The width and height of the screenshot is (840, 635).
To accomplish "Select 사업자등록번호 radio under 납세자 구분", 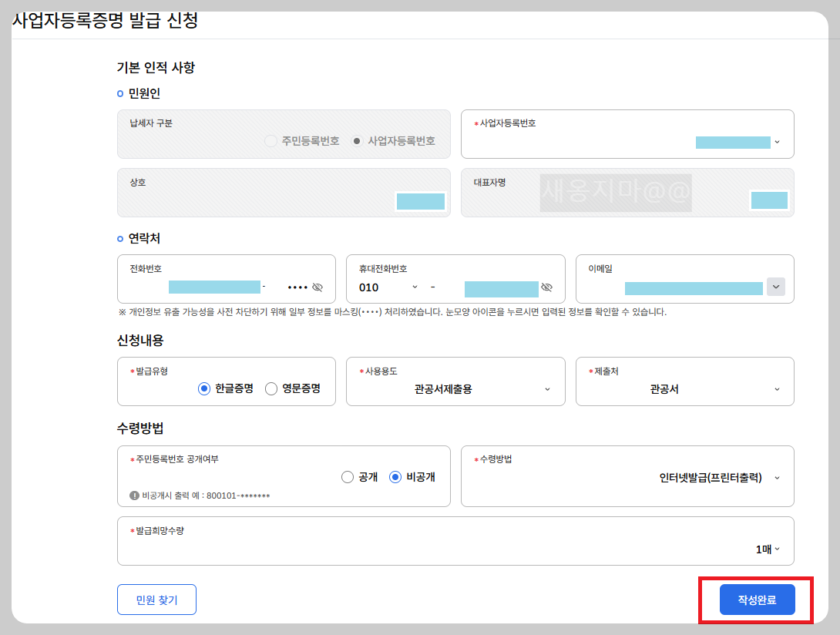I will pos(357,141).
